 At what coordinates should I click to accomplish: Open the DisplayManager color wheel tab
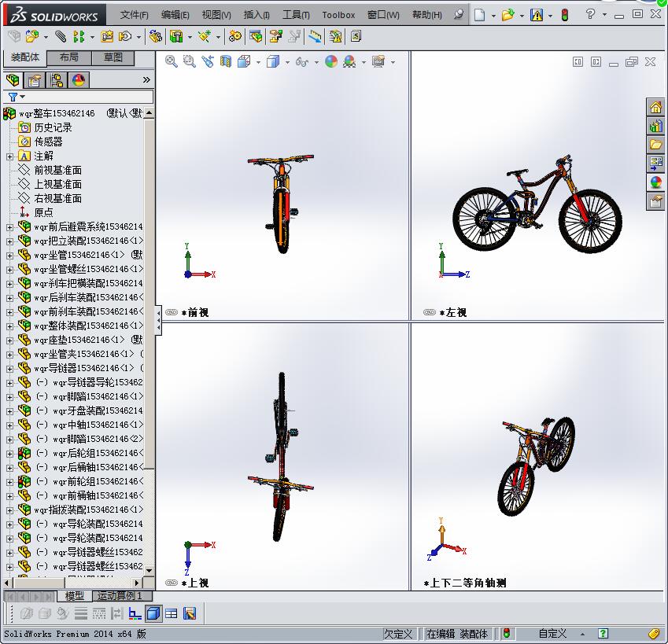point(79,80)
